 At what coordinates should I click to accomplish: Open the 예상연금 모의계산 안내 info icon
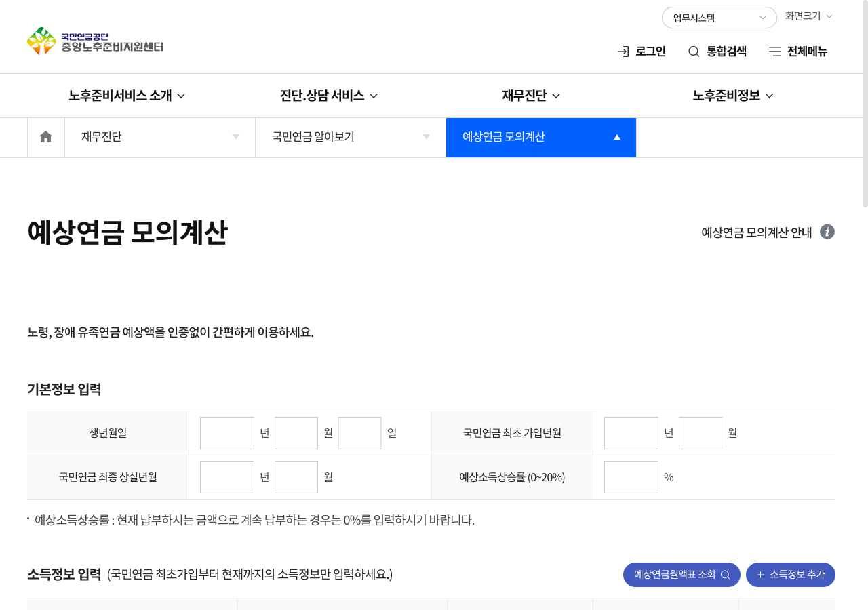click(x=827, y=232)
